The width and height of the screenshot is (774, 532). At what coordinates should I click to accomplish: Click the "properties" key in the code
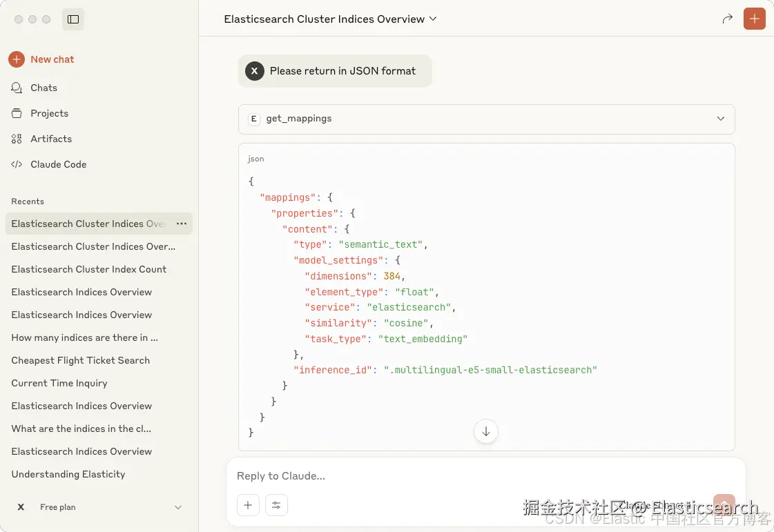point(304,213)
